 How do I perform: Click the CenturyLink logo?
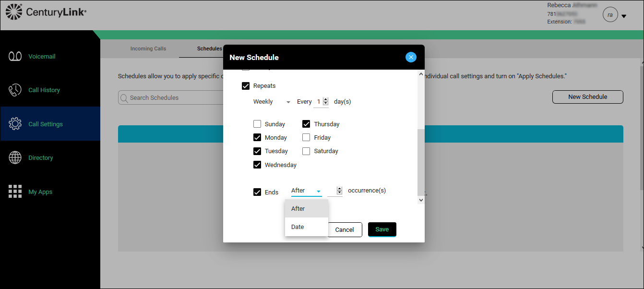click(x=46, y=13)
